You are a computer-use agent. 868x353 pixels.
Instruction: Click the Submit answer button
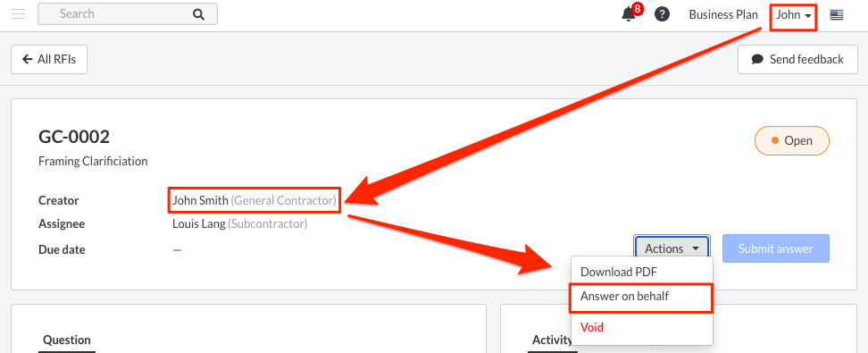coord(775,248)
